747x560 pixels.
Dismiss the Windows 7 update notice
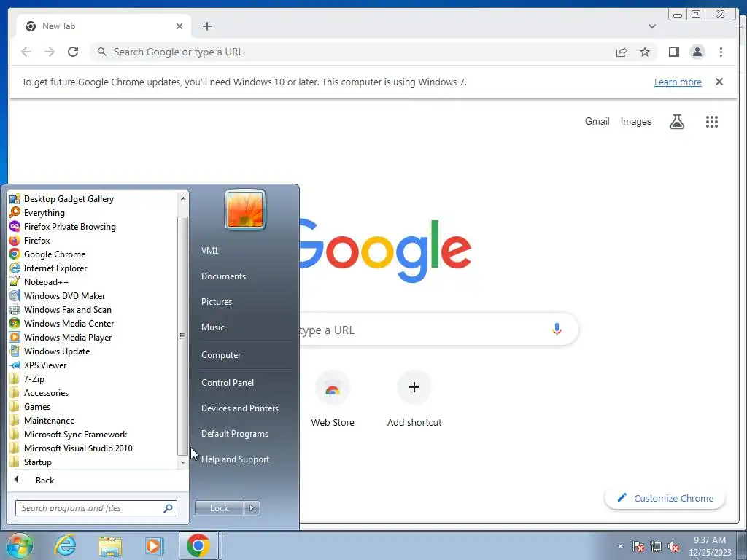[x=719, y=82]
